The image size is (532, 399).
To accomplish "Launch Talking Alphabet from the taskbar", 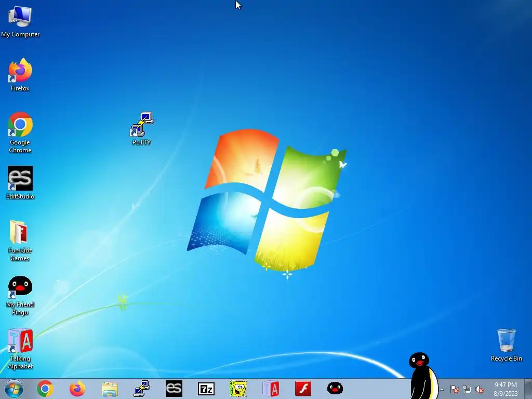I will point(271,389).
